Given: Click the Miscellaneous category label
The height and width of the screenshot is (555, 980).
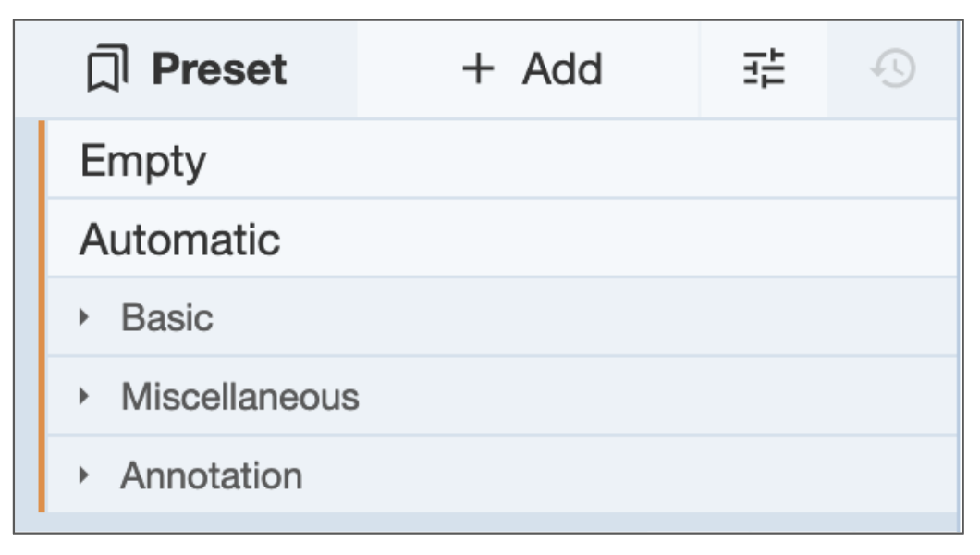Looking at the screenshot, I should 240,397.
